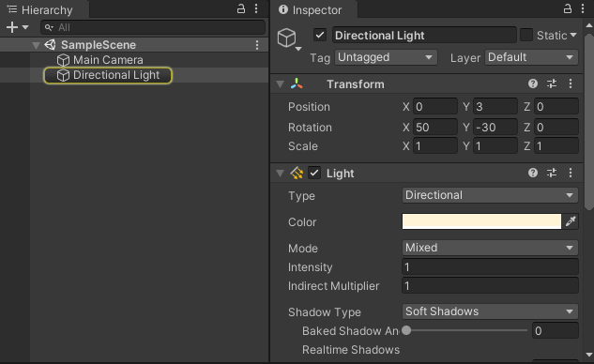Click Position X field
Screen dimensions: 594x364
[434, 107]
